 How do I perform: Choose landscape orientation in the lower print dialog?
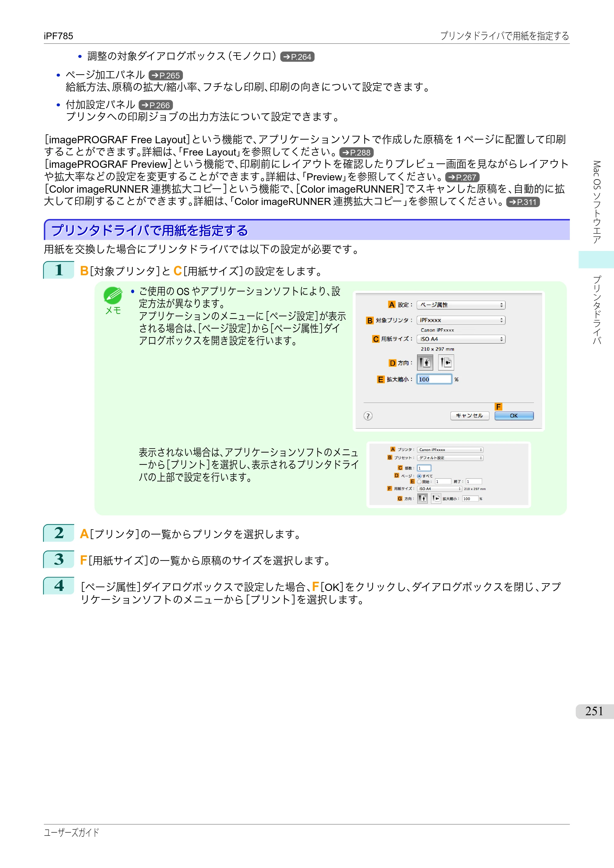click(x=436, y=498)
